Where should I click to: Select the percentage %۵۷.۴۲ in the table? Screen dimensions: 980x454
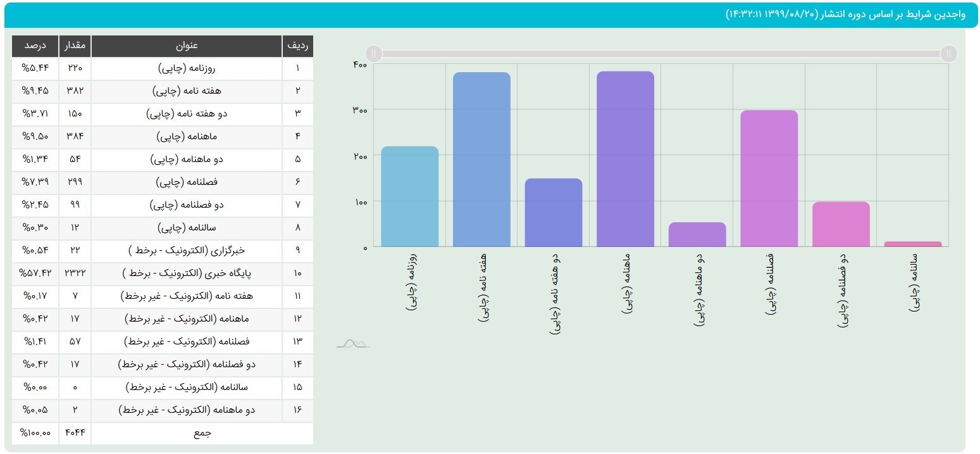pyautogui.click(x=35, y=274)
